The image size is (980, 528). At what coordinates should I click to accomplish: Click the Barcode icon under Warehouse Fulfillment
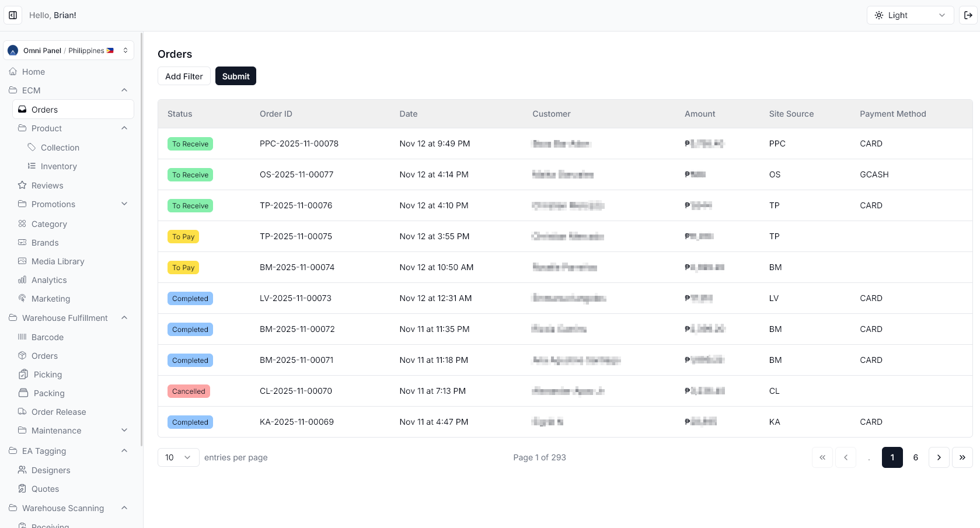click(x=22, y=337)
